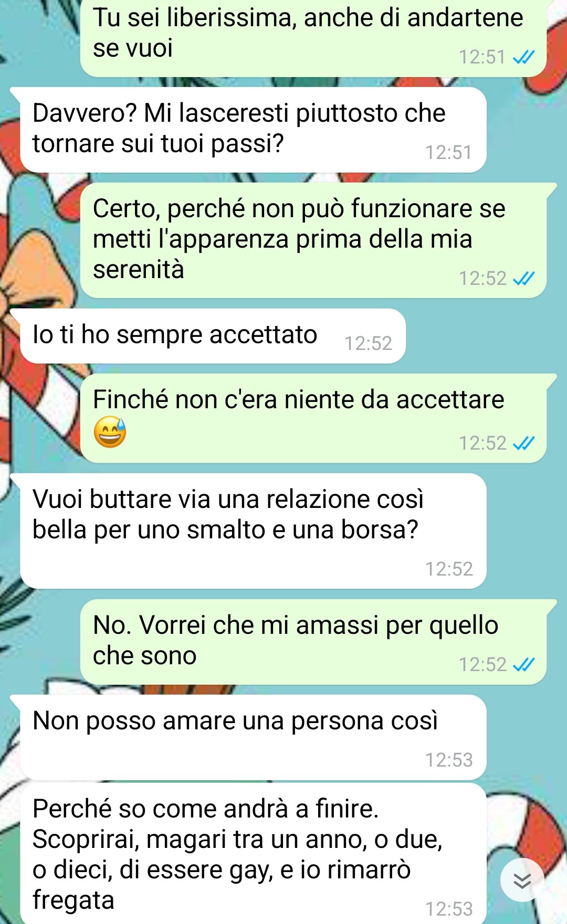Select the 'Davvero? Mi lasceresti' message bubble
The width and height of the screenshot is (567, 924).
pos(253,130)
